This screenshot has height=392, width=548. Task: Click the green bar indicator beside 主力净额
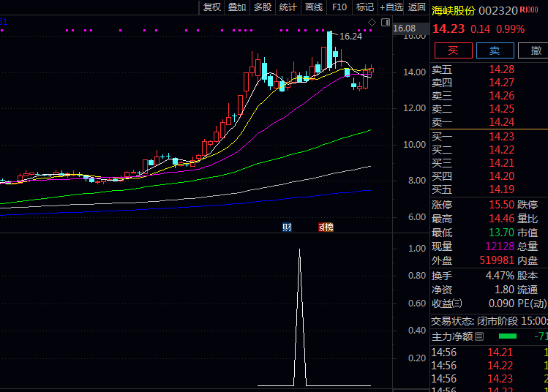[507, 336]
